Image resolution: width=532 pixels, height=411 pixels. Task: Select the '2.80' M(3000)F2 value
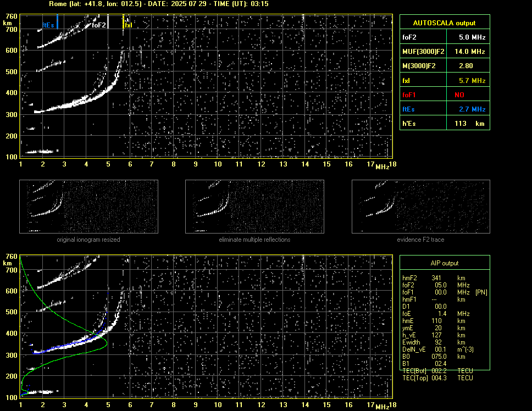466,66
